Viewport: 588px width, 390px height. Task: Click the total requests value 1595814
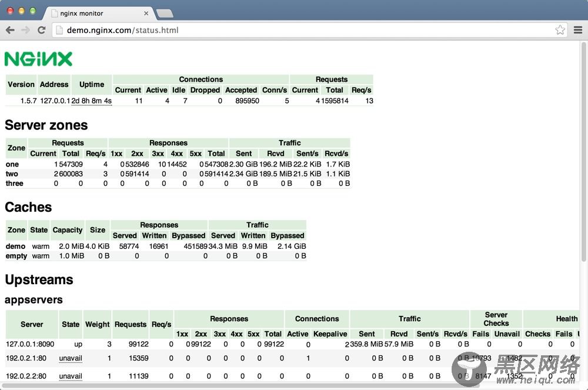[335, 101]
